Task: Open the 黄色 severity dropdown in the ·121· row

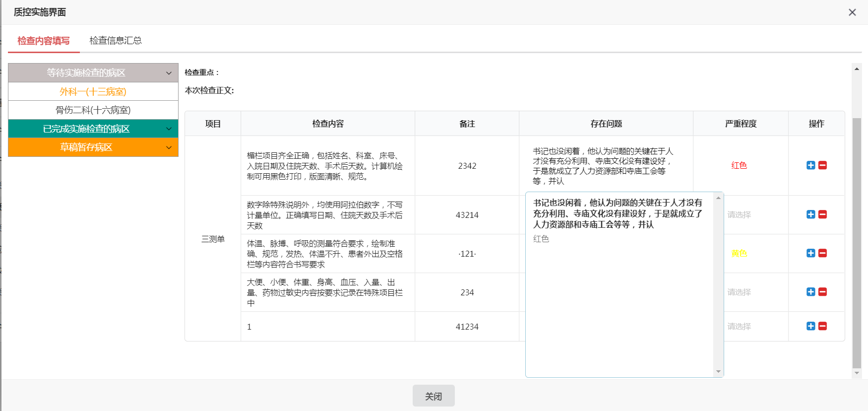Action: (739, 253)
